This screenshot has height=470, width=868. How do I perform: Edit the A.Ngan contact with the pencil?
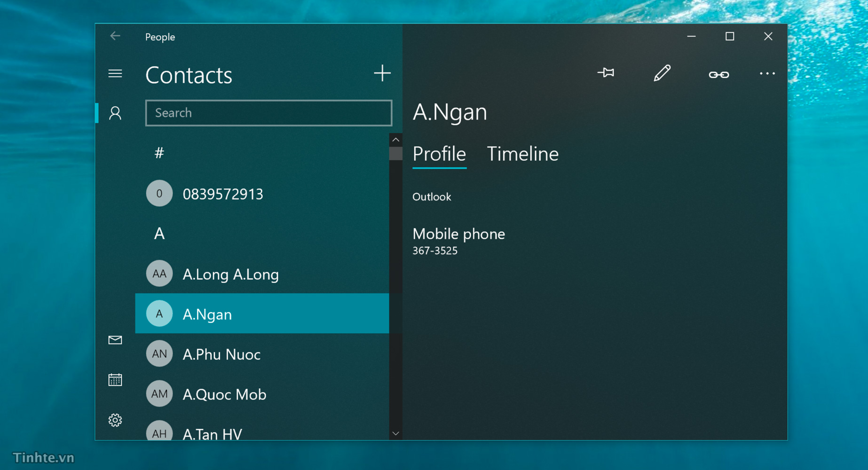point(662,73)
